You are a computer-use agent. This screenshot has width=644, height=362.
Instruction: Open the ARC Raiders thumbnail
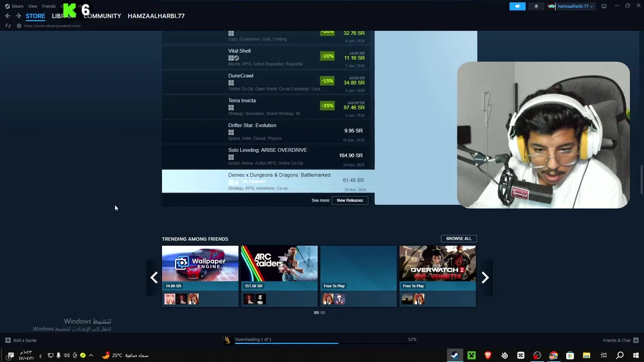pyautogui.click(x=279, y=263)
